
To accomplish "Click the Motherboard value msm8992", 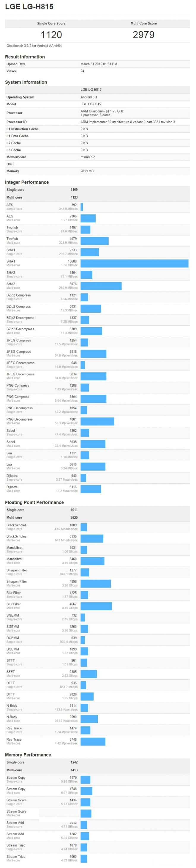I will [x=88, y=157].
